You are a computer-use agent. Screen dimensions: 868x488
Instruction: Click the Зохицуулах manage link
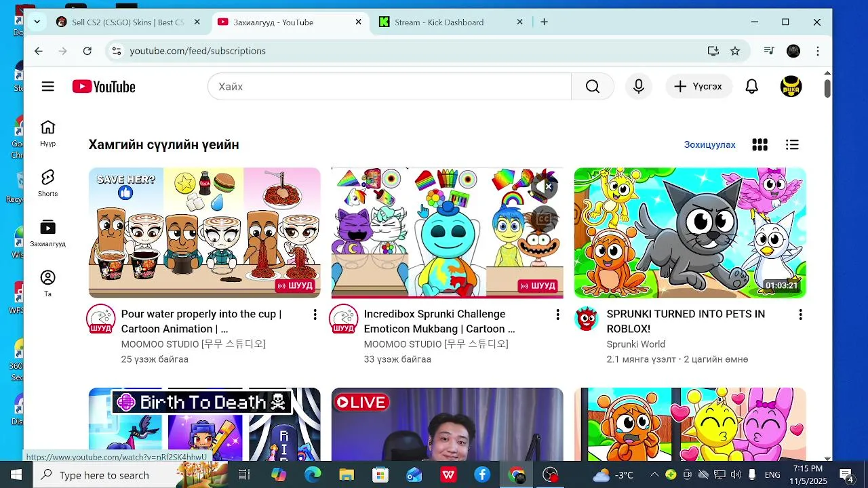click(x=709, y=144)
